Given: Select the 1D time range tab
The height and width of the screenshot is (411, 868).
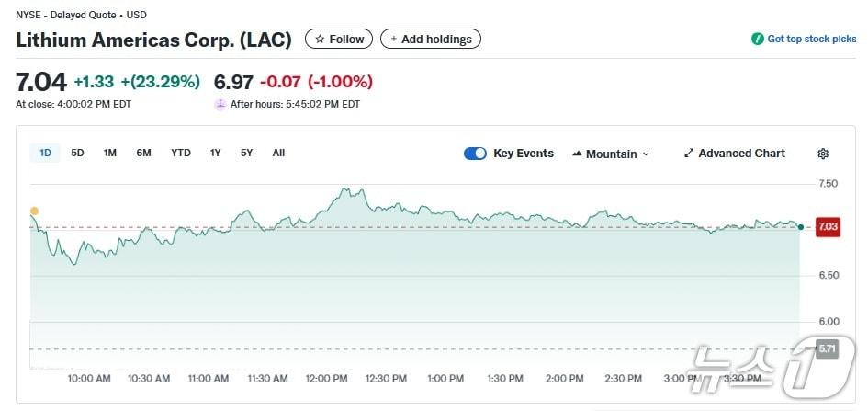Looking at the screenshot, I should click(x=45, y=154).
